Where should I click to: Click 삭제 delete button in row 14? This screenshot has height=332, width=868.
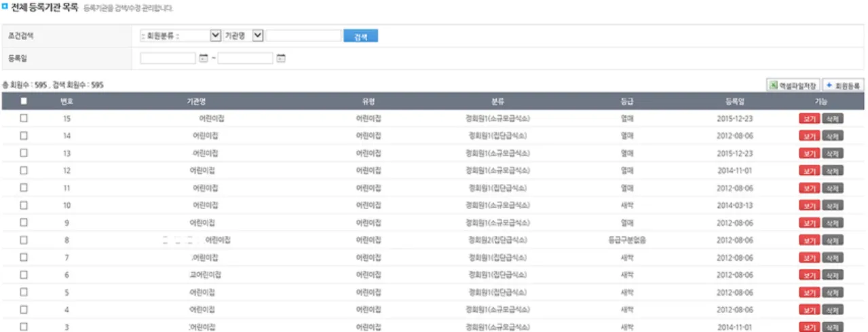833,136
